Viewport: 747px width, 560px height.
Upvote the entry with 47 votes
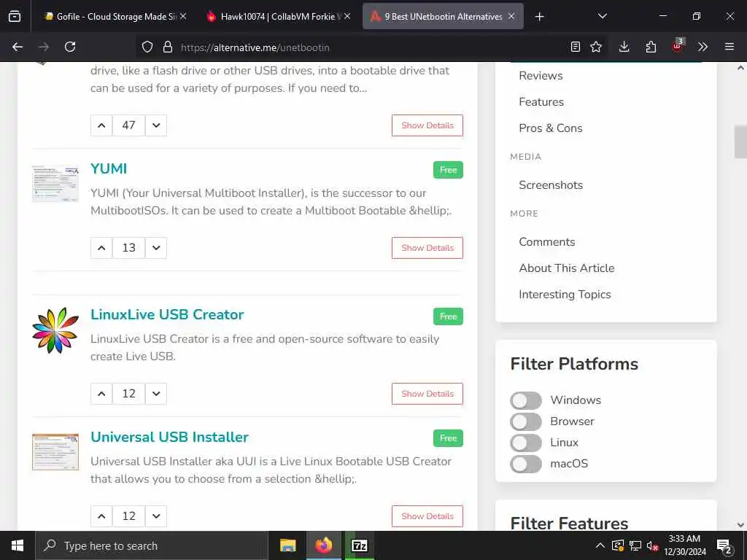tap(101, 125)
